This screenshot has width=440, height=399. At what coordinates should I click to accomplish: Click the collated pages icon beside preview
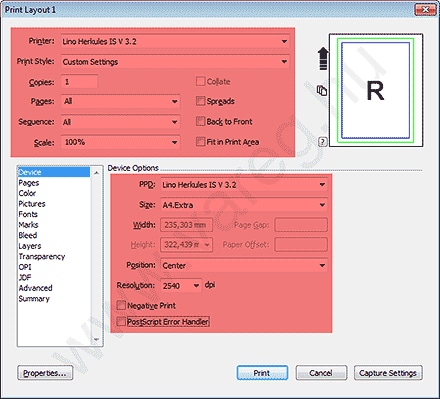coord(322,90)
